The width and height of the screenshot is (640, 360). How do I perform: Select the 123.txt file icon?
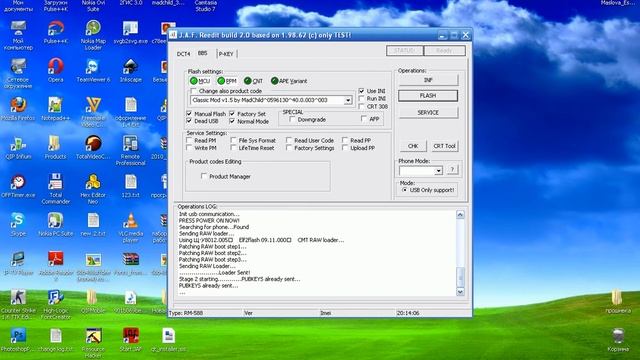click(130, 182)
